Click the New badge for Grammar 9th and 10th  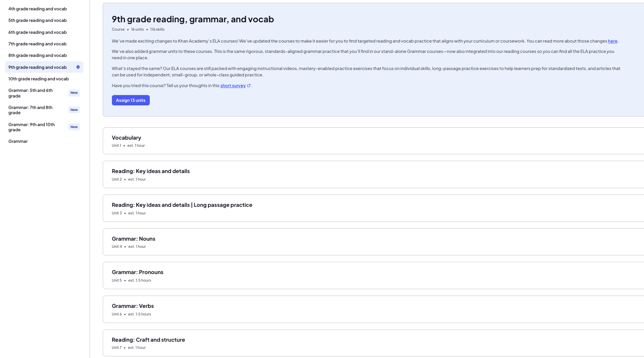(x=74, y=127)
